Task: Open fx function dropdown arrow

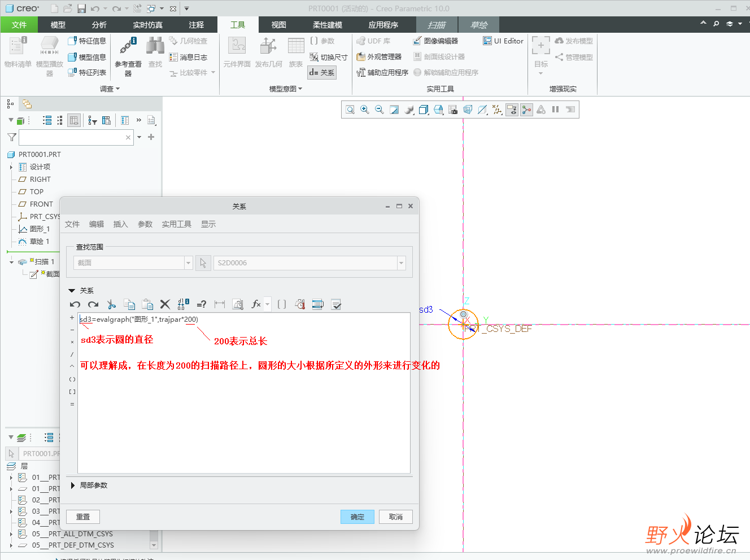Action: tap(268, 304)
